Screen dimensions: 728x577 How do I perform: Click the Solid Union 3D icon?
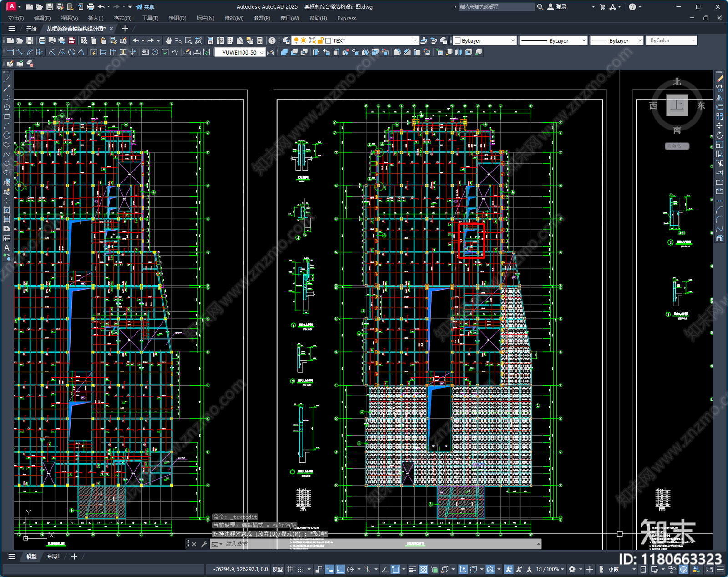[284, 52]
